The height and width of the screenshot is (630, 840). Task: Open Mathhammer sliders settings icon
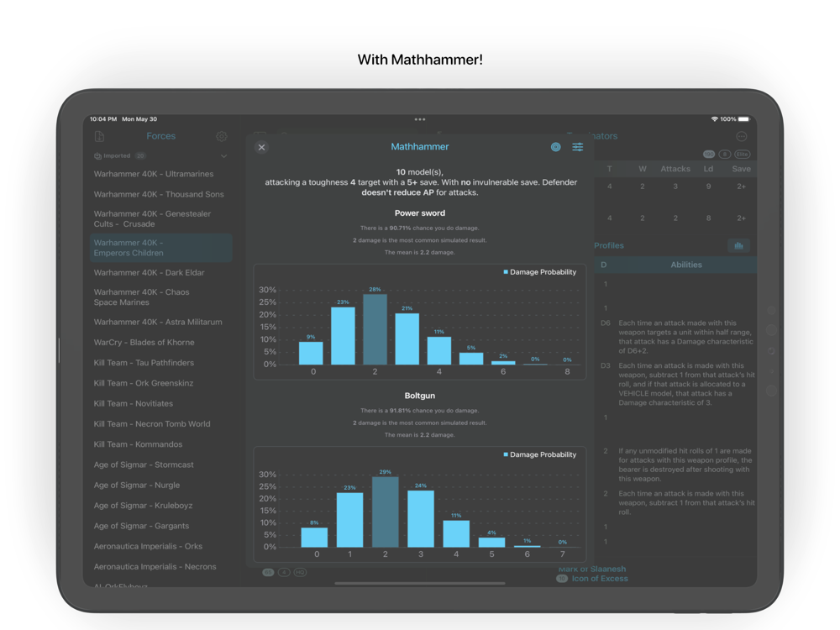[x=578, y=147]
